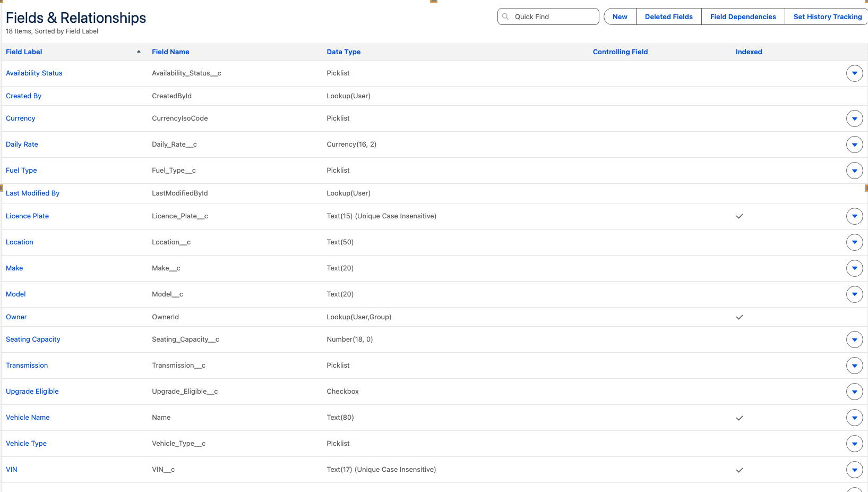
Task: Select the Text(80) data type text
Action: click(x=340, y=418)
